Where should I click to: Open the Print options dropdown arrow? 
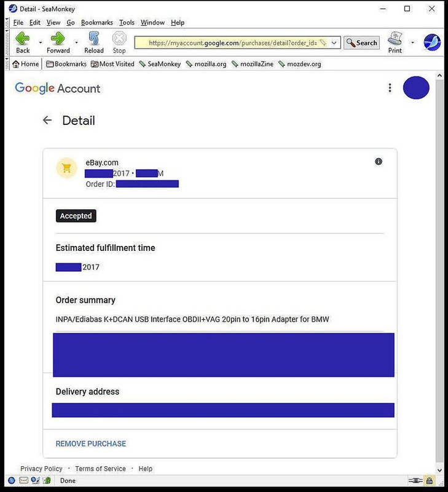(x=412, y=42)
